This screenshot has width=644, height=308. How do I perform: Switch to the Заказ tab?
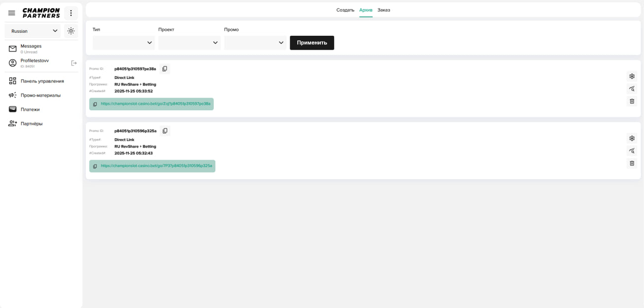pyautogui.click(x=384, y=10)
